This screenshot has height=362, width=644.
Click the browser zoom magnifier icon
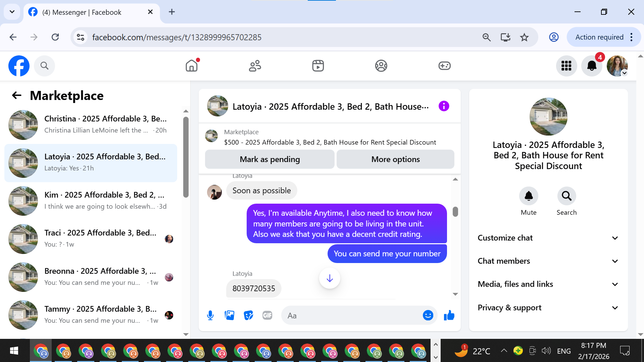[x=487, y=37]
